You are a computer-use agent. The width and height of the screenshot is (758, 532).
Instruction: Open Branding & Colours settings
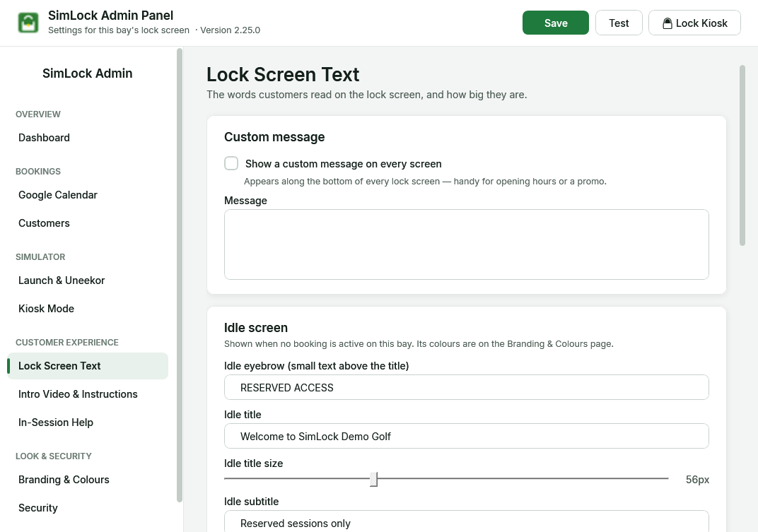point(88,480)
